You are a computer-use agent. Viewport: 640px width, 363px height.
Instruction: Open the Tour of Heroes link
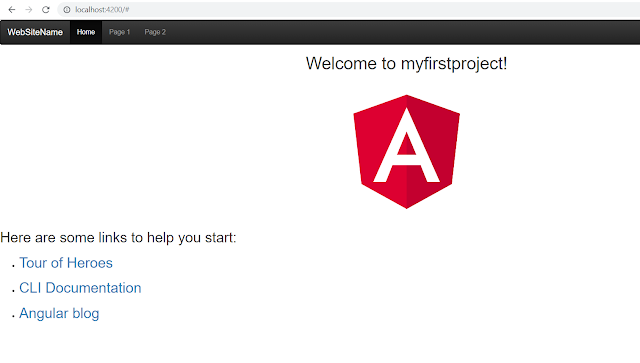(66, 263)
